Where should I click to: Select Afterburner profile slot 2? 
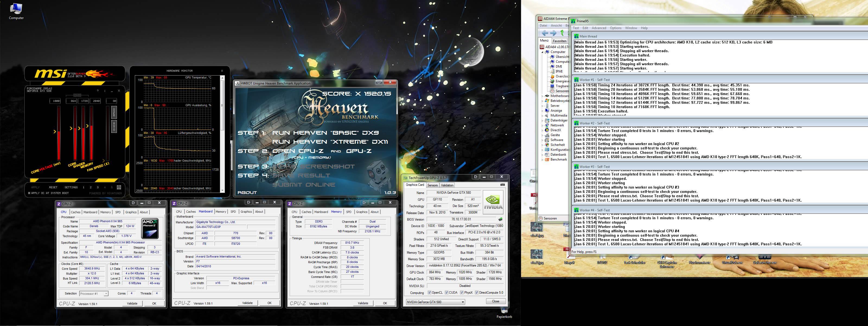(91, 187)
